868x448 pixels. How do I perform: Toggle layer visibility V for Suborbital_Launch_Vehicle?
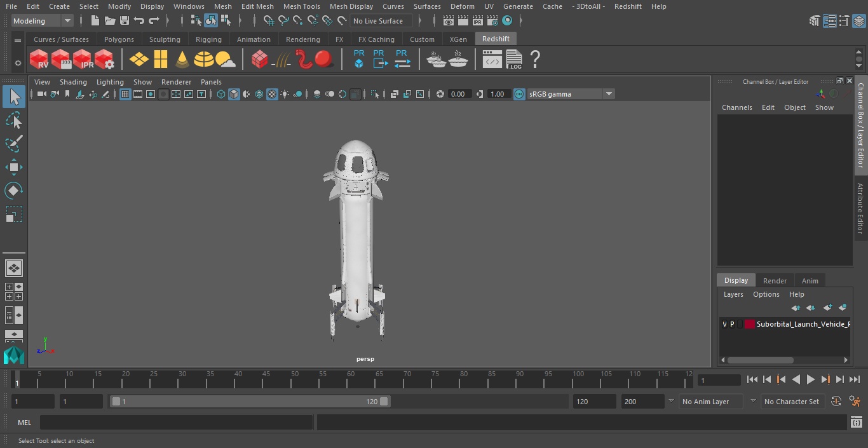click(724, 324)
